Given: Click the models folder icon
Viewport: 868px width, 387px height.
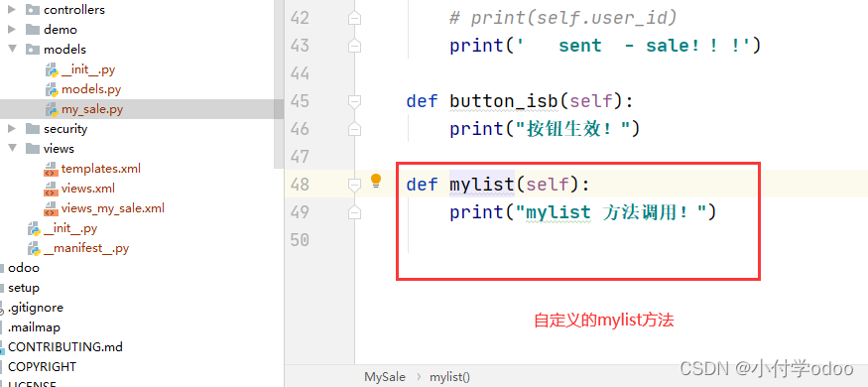Looking at the screenshot, I should point(33,50).
